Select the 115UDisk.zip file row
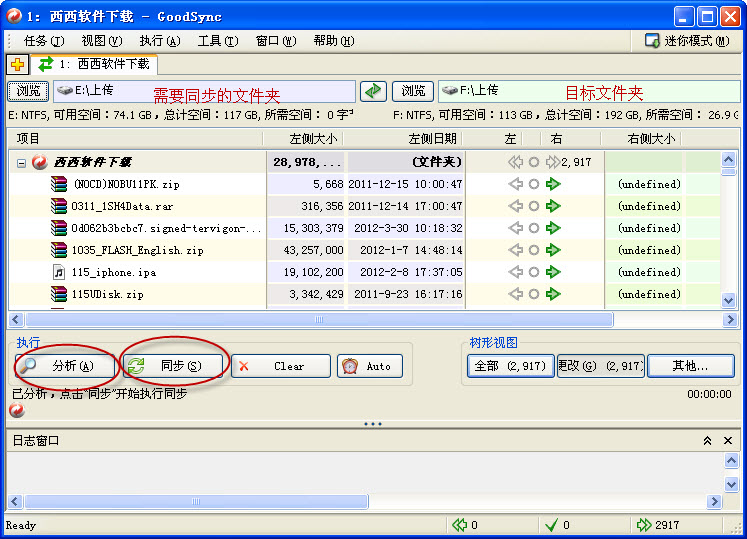 [x=364, y=294]
